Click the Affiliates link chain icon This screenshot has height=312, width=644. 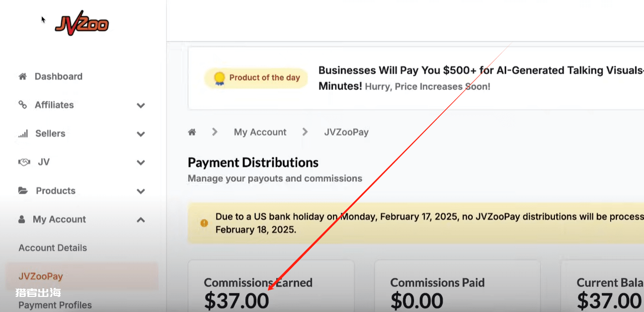[x=23, y=105]
